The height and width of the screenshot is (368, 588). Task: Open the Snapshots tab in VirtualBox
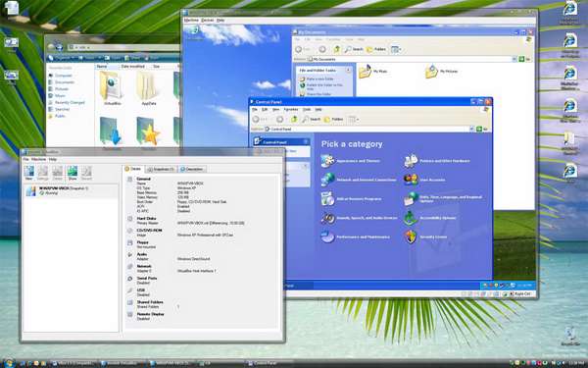click(161, 169)
